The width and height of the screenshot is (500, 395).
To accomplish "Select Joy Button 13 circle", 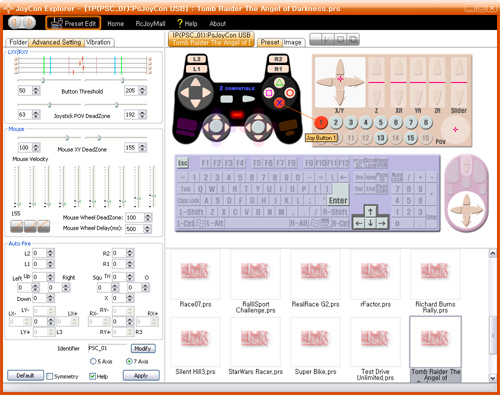I will click(381, 138).
